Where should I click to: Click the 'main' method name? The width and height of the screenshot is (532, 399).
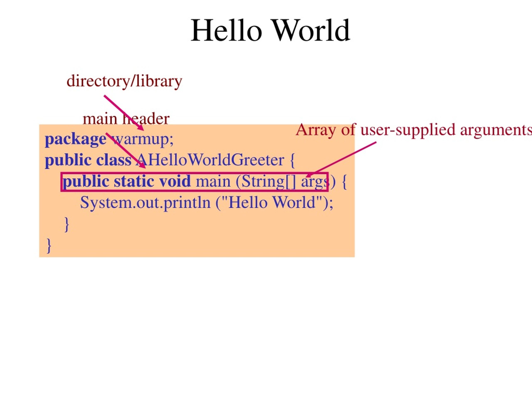coord(213,182)
